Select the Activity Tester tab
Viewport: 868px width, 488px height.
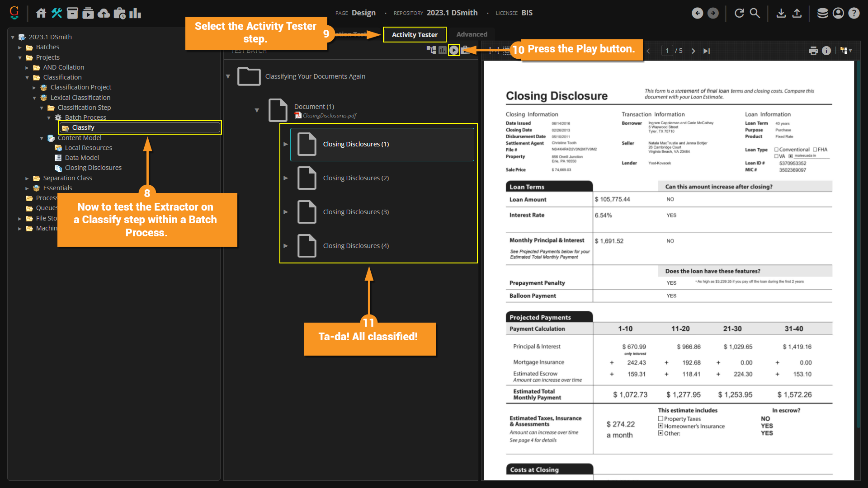coord(414,35)
